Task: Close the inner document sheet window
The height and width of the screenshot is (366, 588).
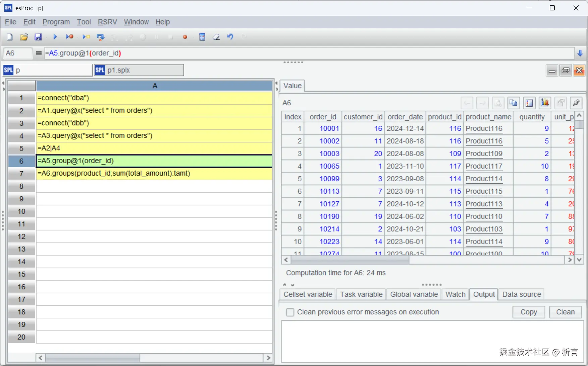Action: pyautogui.click(x=579, y=70)
